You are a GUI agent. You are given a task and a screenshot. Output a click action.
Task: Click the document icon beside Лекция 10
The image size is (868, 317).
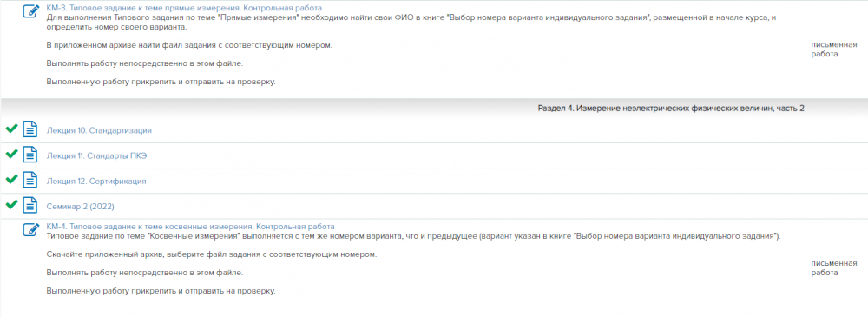point(30,130)
